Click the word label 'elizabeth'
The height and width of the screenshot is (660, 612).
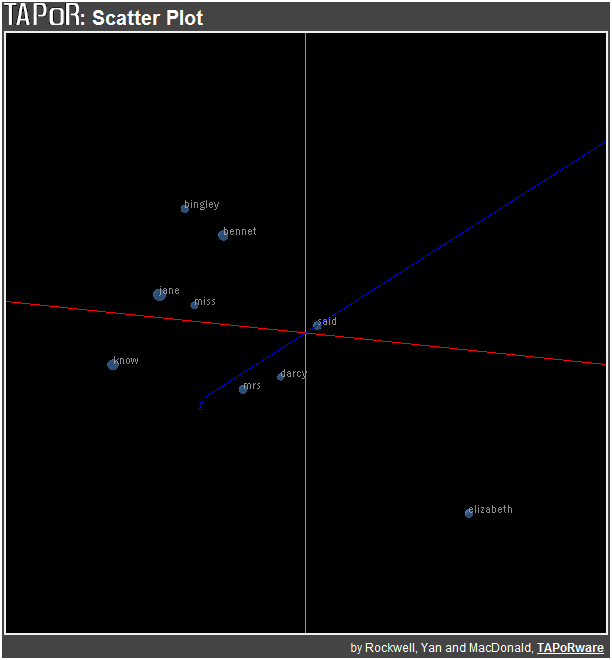point(490,509)
